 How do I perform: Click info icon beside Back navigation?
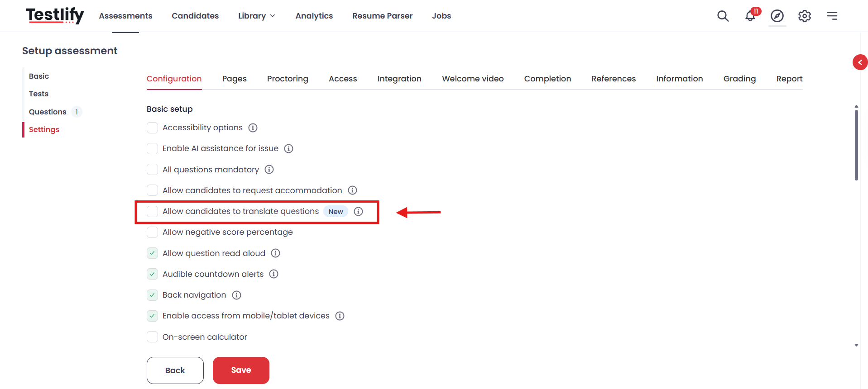point(236,295)
